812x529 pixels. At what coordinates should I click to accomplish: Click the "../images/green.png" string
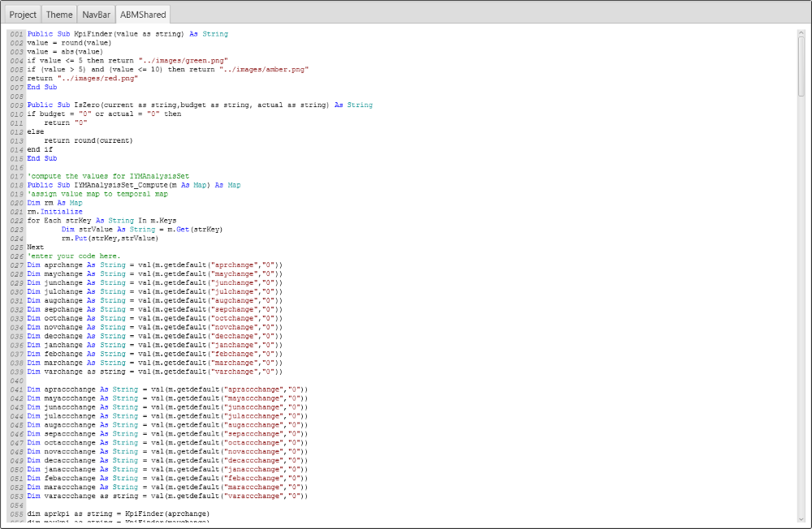click(184, 61)
